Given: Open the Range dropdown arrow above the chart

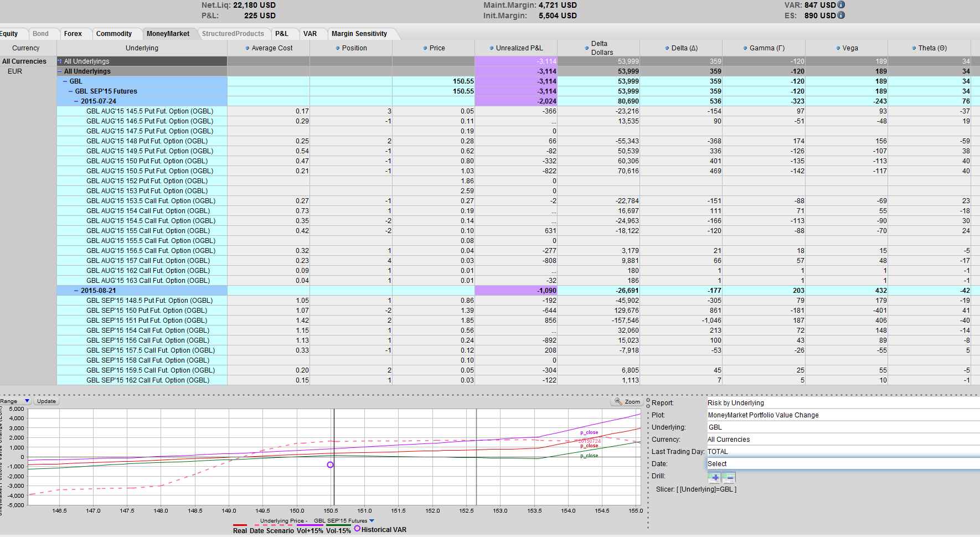Looking at the screenshot, I should (27, 401).
